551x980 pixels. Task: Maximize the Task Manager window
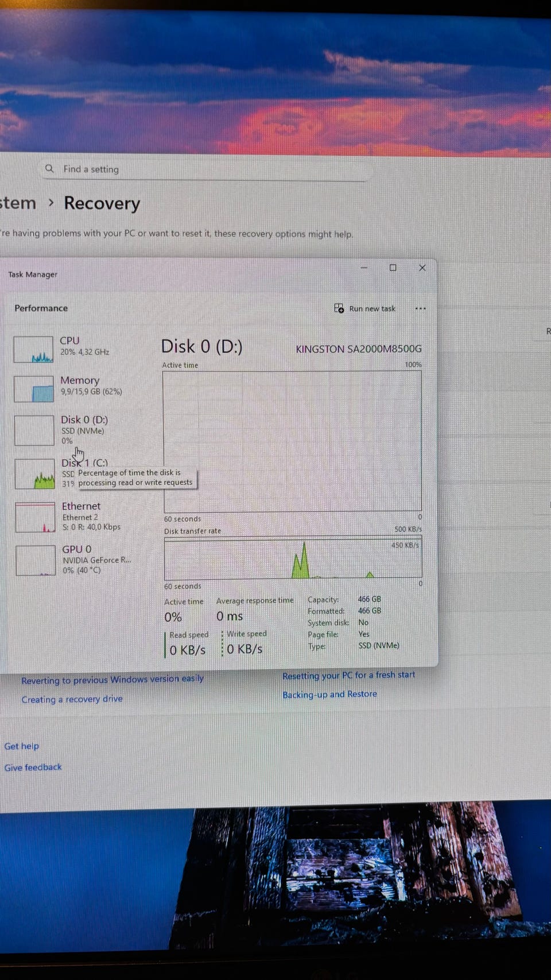pos(393,268)
